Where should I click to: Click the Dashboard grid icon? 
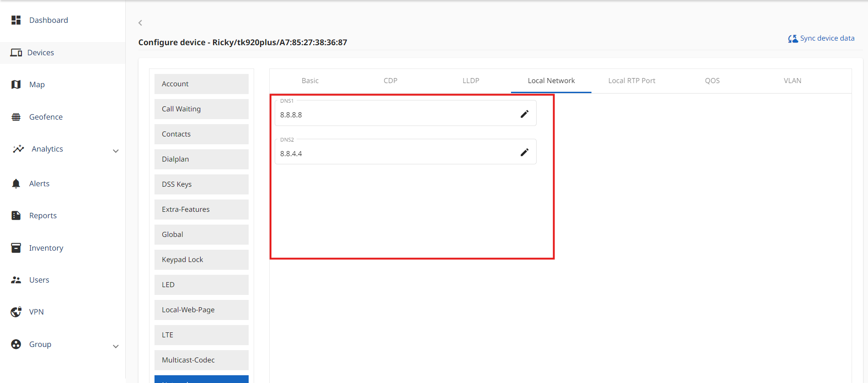(x=16, y=20)
